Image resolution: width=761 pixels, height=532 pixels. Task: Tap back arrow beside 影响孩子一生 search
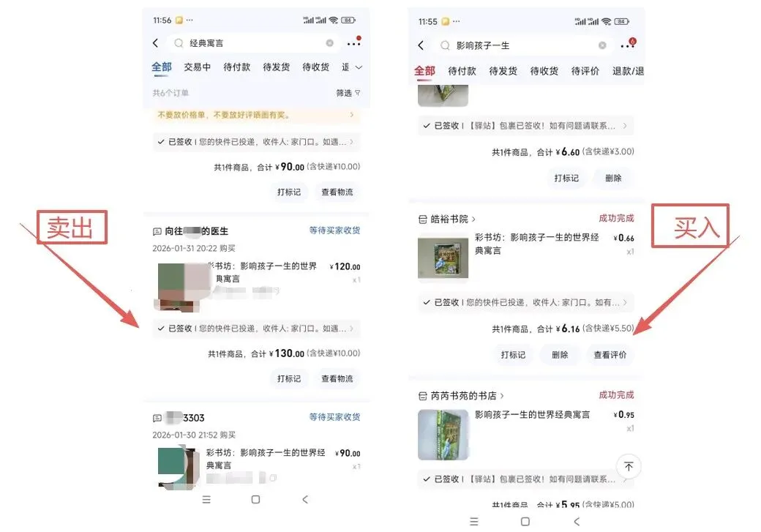pyautogui.click(x=421, y=45)
